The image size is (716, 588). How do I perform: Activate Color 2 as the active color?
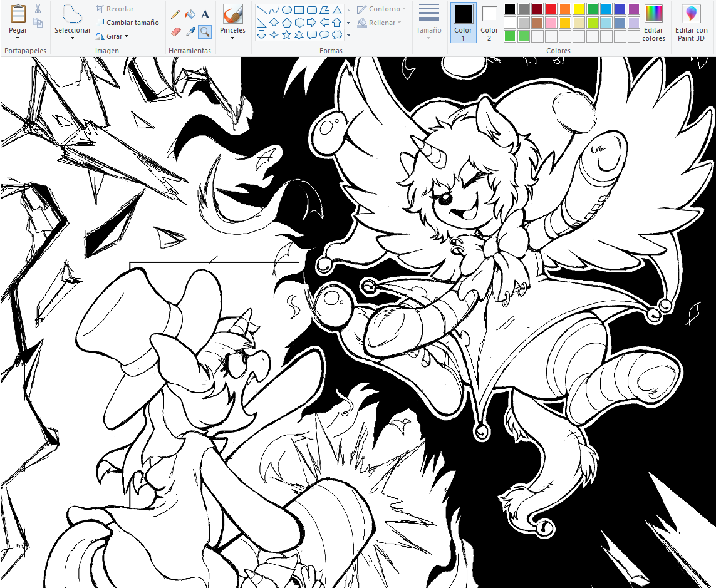[x=489, y=23]
